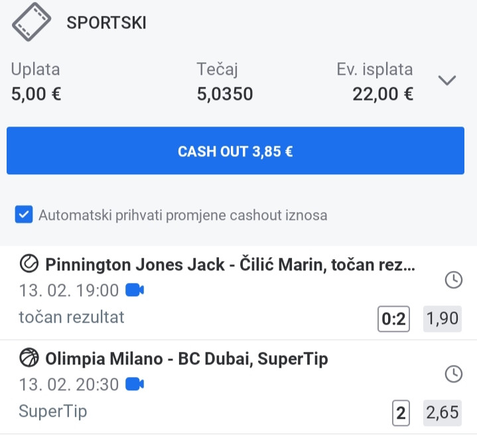Toggle the automatic cashout changes checkbox
Viewport: 477px width, 448px height.
click(x=24, y=215)
